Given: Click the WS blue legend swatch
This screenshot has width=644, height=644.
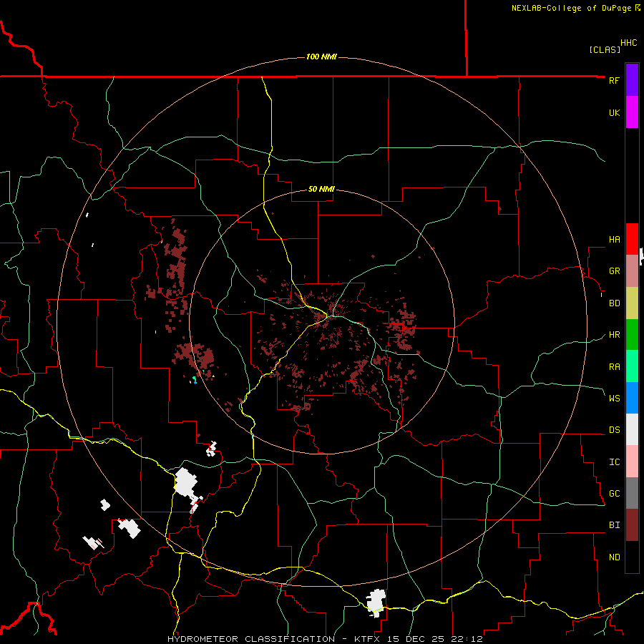Looking at the screenshot, I should 632,398.
